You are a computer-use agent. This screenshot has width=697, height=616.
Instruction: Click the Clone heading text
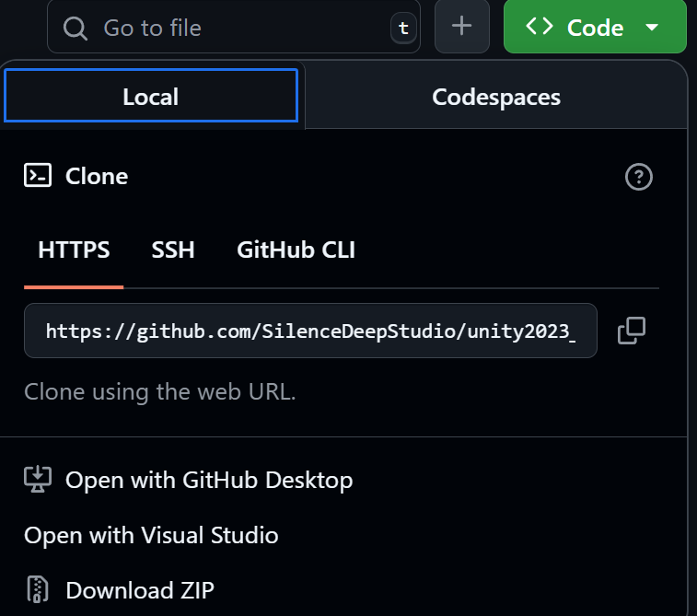97,177
